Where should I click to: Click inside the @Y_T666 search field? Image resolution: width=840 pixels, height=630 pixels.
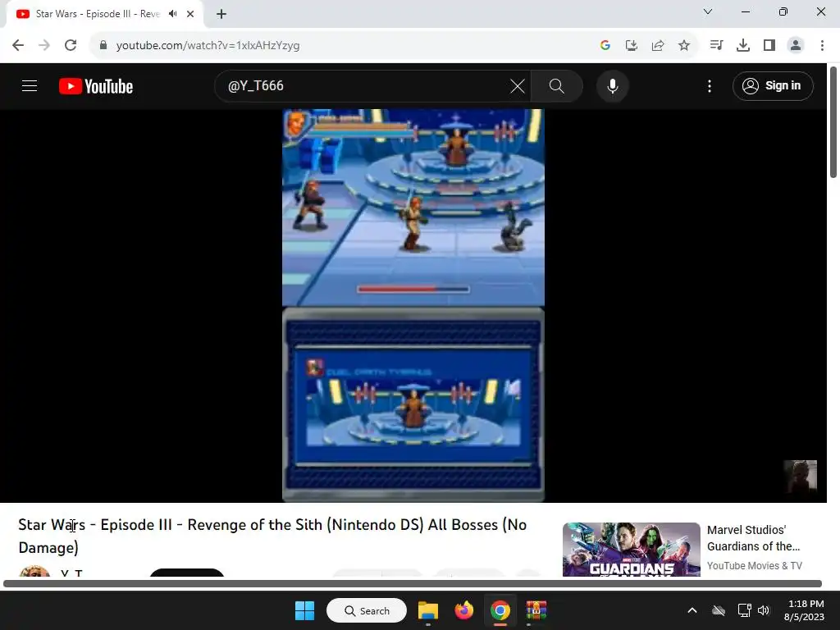(364, 85)
